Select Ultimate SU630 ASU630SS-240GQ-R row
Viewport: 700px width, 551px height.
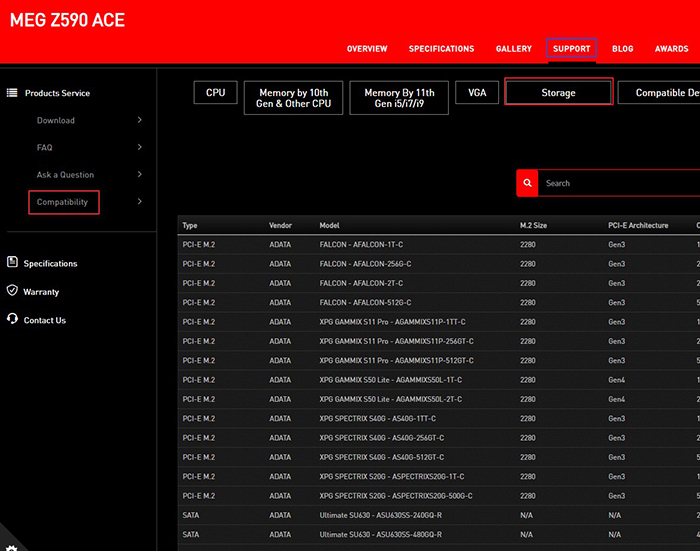439,515
